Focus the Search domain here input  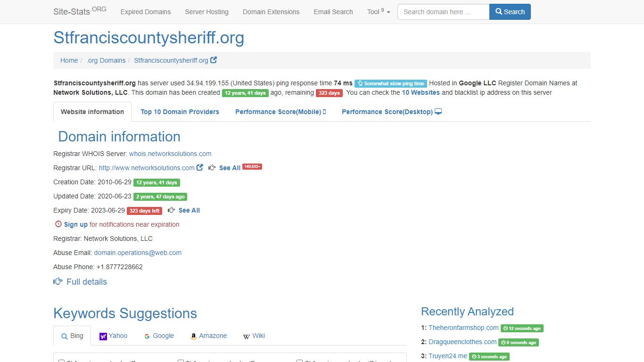click(443, 12)
